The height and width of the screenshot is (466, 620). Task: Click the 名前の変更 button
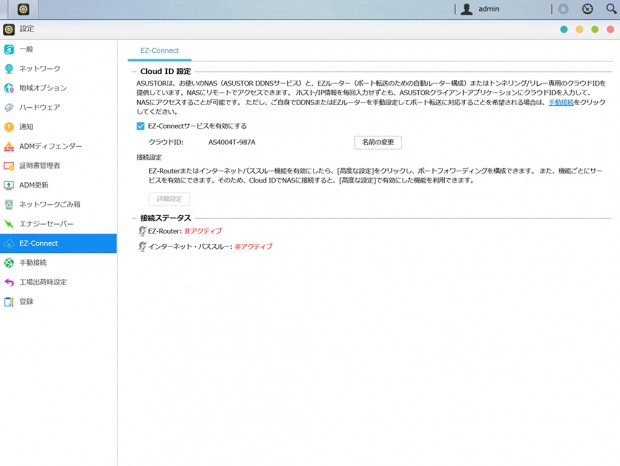(378, 142)
